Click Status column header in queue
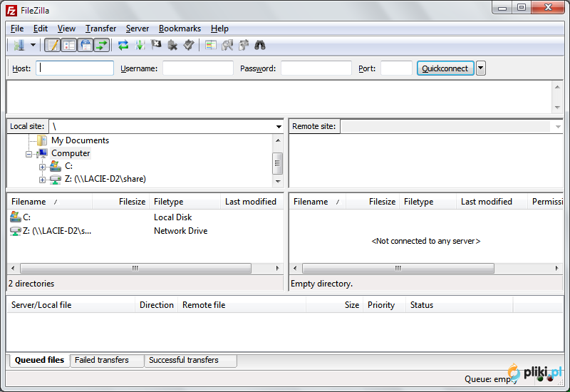This screenshot has width=570, height=392. coord(459,305)
